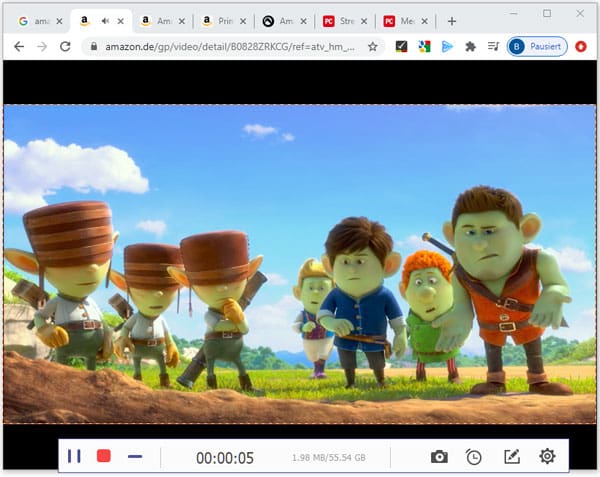The width and height of the screenshot is (600, 477).
Task: Minimize the recorder toolbar with the dash icon
Action: click(x=135, y=456)
